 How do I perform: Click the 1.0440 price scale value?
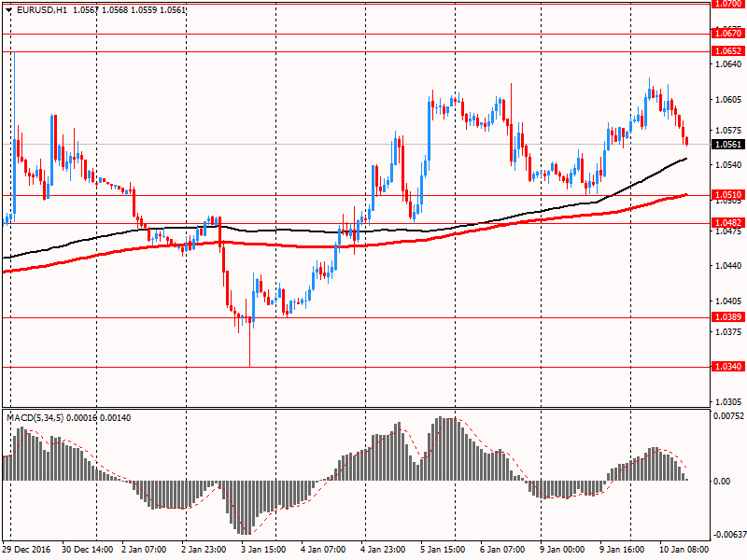pyautogui.click(x=728, y=266)
